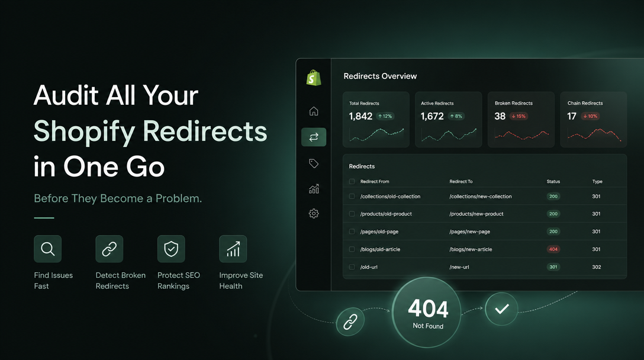Click the /blogs/old-article source path
The image size is (644, 360).
[380, 249]
